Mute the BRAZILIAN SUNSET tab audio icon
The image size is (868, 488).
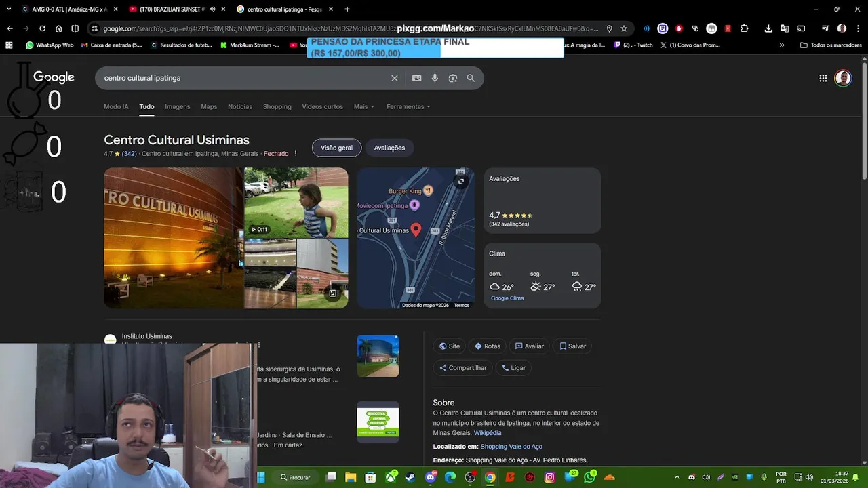(x=212, y=9)
